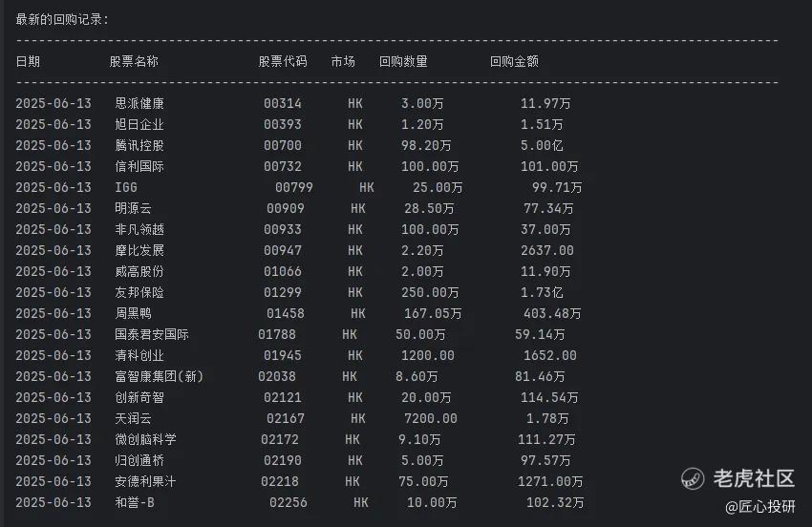The image size is (812, 527).
Task: Click the 回购金额 column header
Action: tap(514, 62)
